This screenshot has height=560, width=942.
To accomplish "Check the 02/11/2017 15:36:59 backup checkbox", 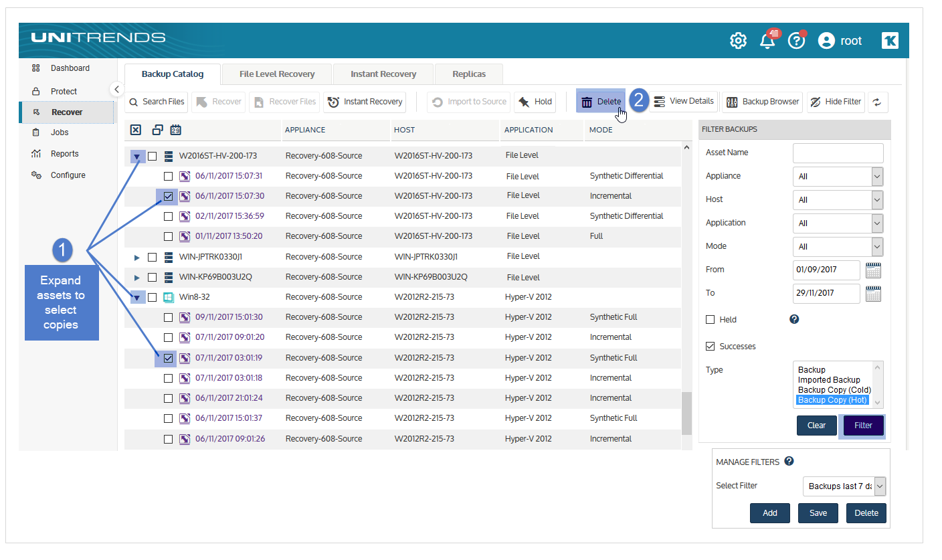I will [169, 216].
